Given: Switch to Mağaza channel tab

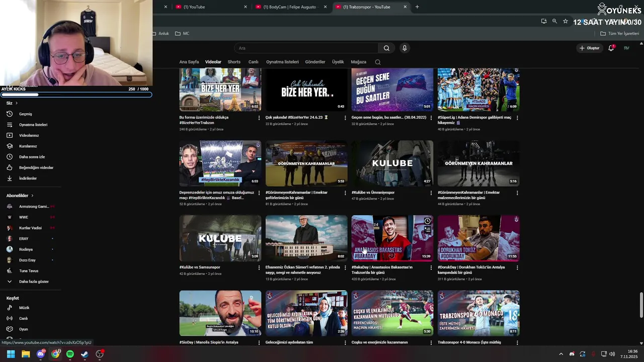Looking at the screenshot, I should [359, 62].
